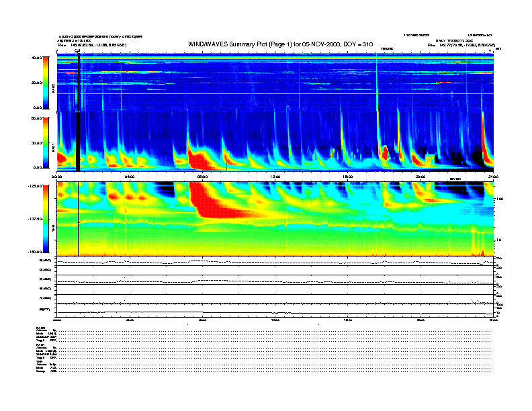
Task: Click the 20.00 label on RAD2 color scale
Action: click(x=37, y=83)
